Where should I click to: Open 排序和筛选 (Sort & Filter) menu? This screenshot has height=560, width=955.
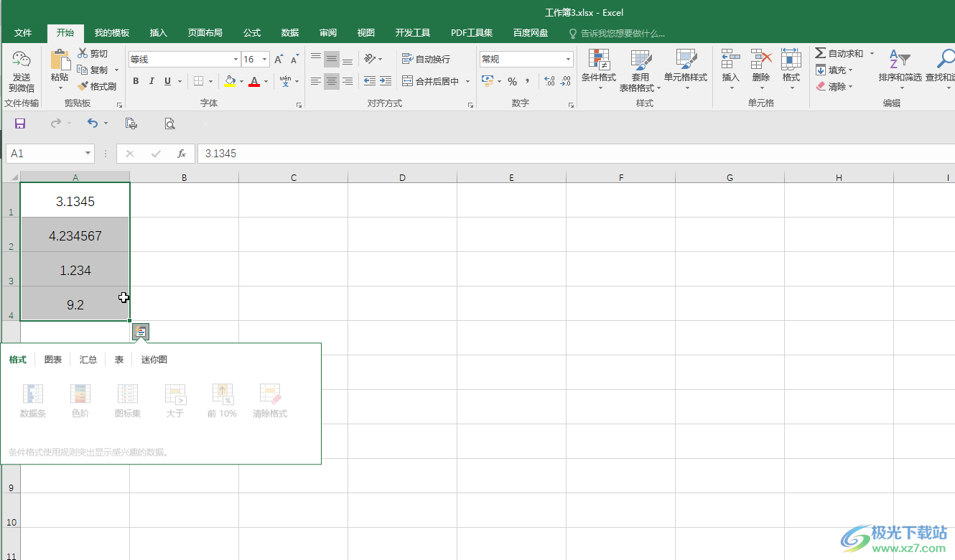coord(900,69)
